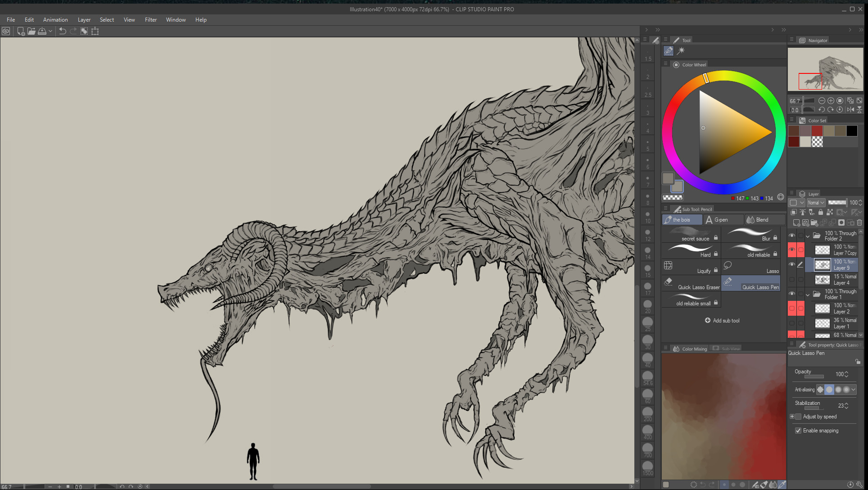
Task: Choose the Blur sub tool
Action: 751,235
